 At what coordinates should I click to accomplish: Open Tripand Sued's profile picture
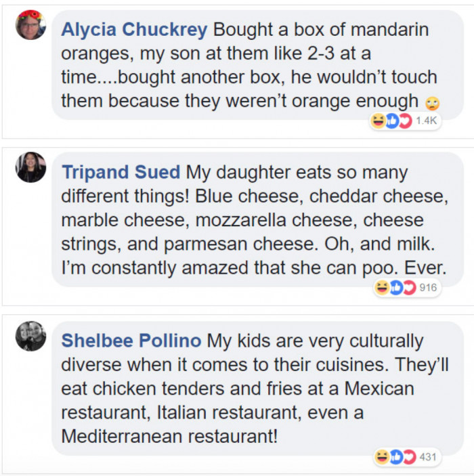point(30,167)
